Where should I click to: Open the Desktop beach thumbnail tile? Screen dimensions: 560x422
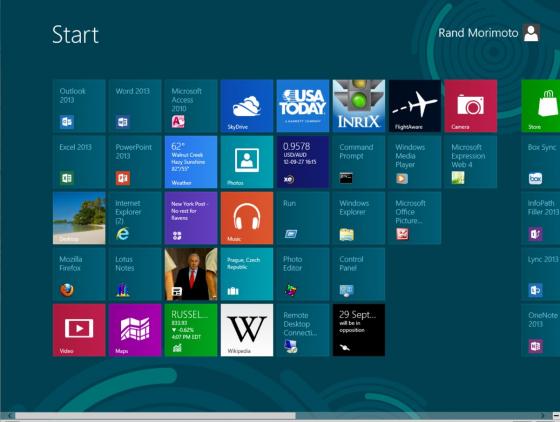pos(79,218)
